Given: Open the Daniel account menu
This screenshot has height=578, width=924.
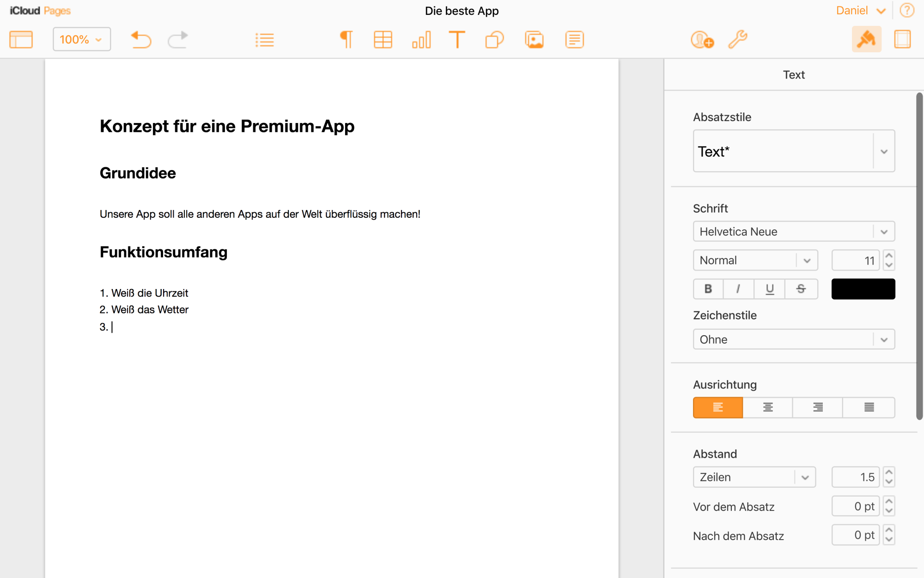Looking at the screenshot, I should (860, 11).
